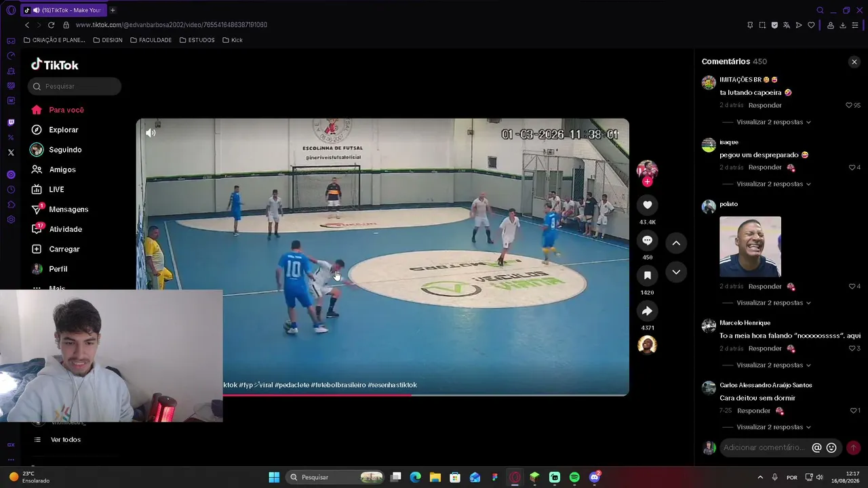Go to the next video with down arrow
868x488 pixels.
[x=676, y=272]
